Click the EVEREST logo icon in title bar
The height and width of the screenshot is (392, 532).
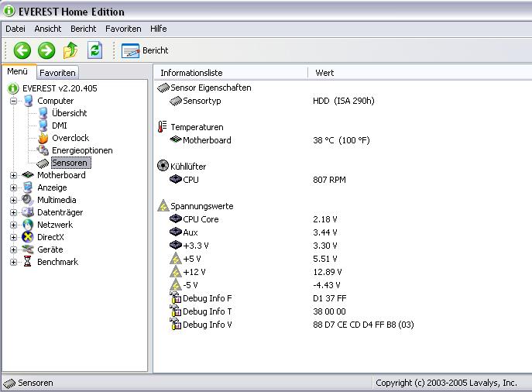pyautogui.click(x=9, y=11)
